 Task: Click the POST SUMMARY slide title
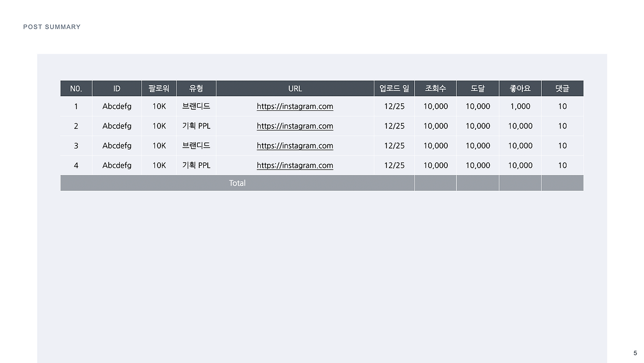(x=52, y=27)
